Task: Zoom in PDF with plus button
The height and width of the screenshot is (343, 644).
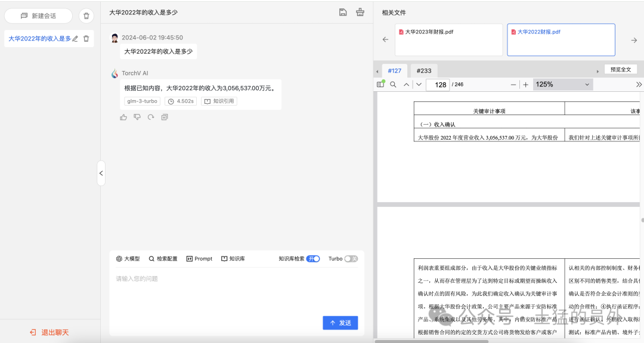Action: coord(526,85)
